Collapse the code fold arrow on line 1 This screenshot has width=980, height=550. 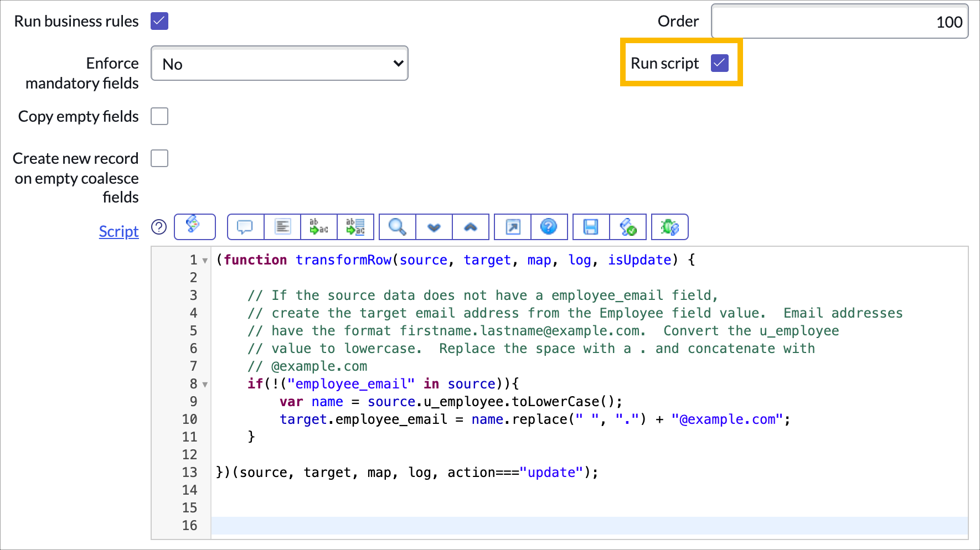click(205, 261)
